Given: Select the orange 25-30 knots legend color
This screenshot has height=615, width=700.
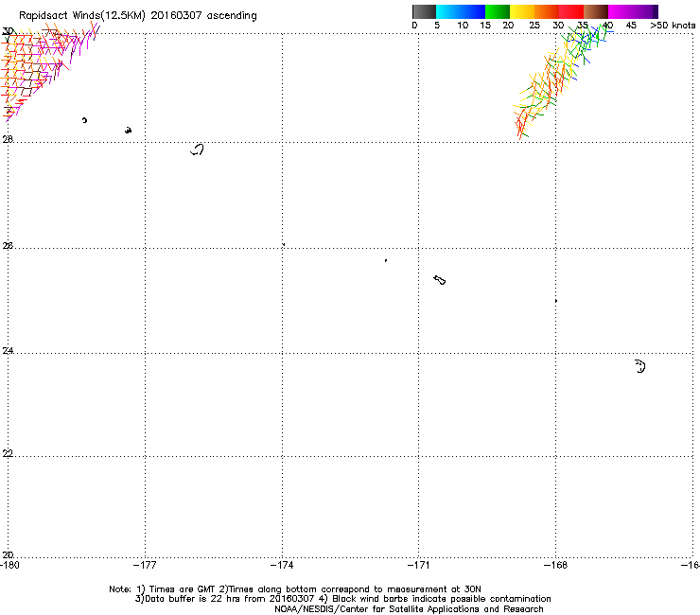Looking at the screenshot, I should pyautogui.click(x=547, y=11).
